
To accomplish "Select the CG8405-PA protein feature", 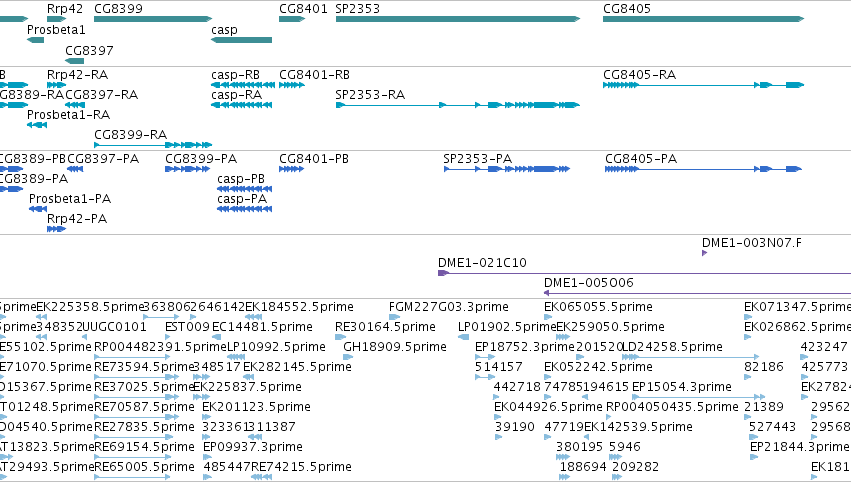I will point(641,159).
